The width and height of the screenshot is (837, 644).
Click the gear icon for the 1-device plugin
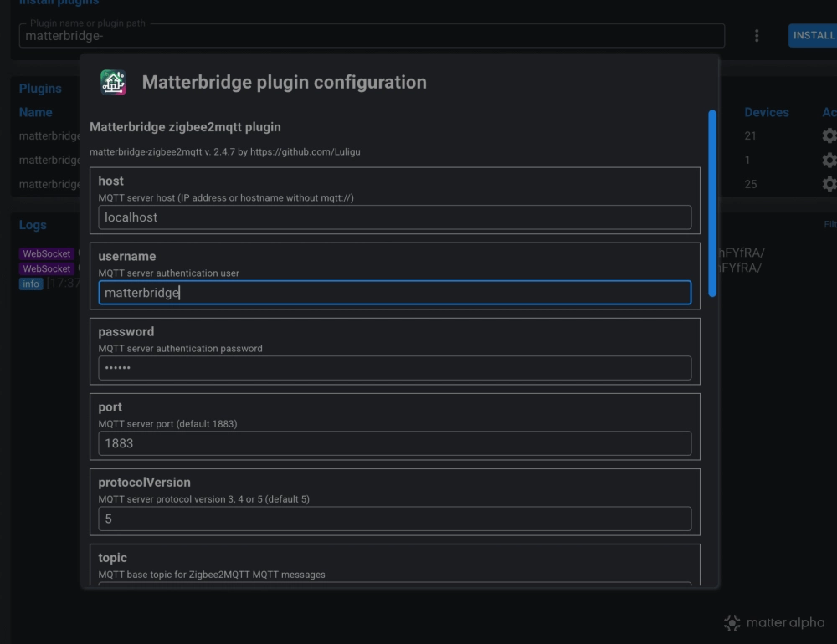click(x=829, y=160)
